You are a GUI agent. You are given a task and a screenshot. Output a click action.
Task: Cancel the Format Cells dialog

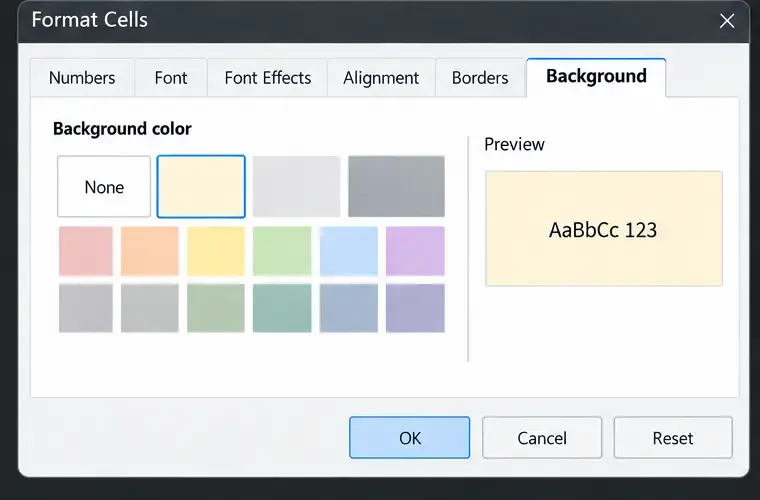542,438
